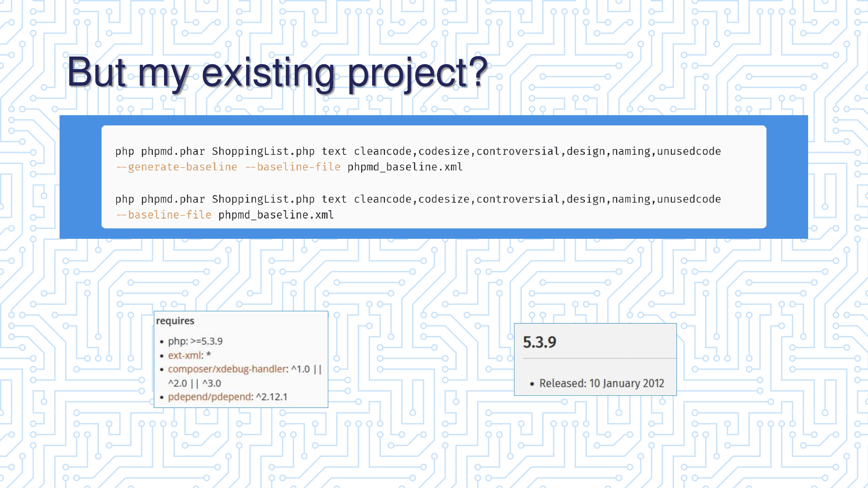Click the "php: >=5.3.9" requirement entry
Image resolution: width=868 pixels, height=488 pixels.
pyautogui.click(x=195, y=341)
